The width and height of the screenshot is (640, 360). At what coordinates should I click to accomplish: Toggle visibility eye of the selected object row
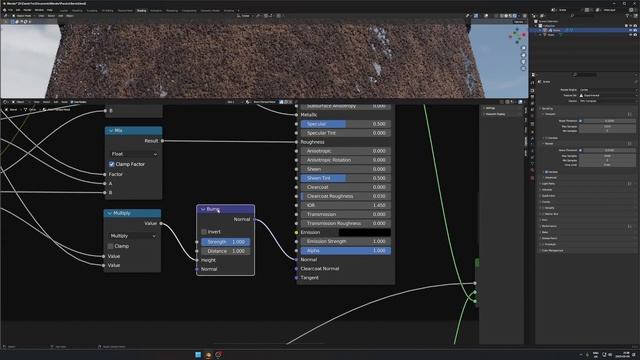[631, 30]
